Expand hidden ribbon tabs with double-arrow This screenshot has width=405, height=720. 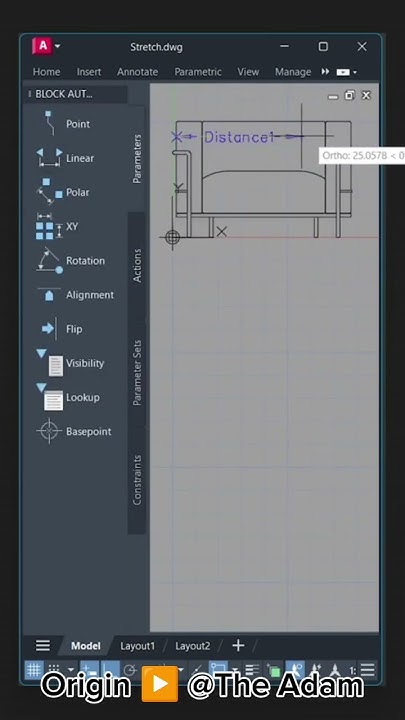pos(325,72)
